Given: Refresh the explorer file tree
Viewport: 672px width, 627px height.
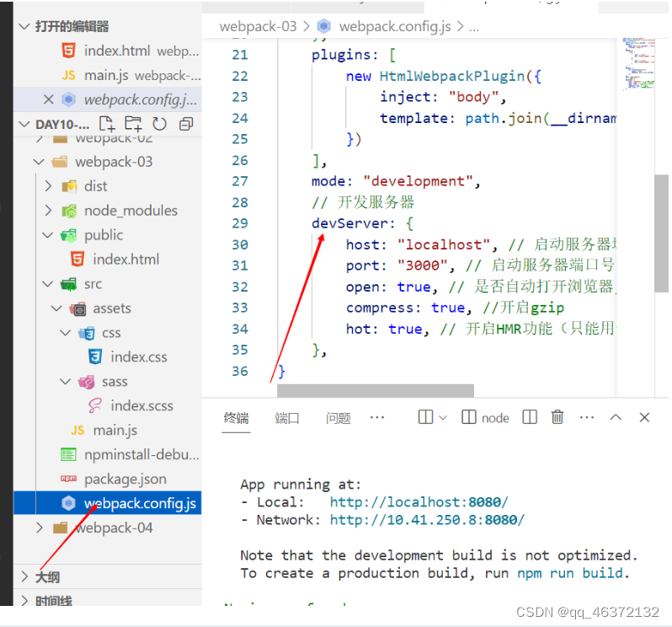Looking at the screenshot, I should point(159,124).
